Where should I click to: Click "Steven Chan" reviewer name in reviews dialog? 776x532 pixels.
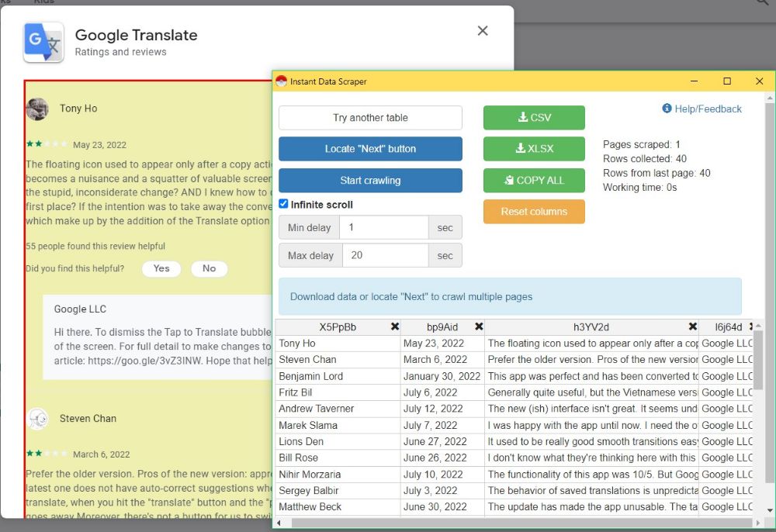88,418
